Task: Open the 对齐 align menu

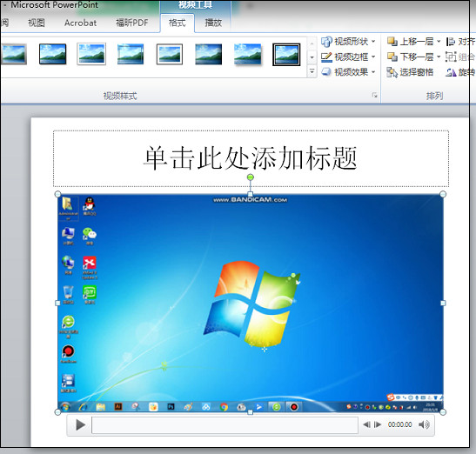Action: 461,41
